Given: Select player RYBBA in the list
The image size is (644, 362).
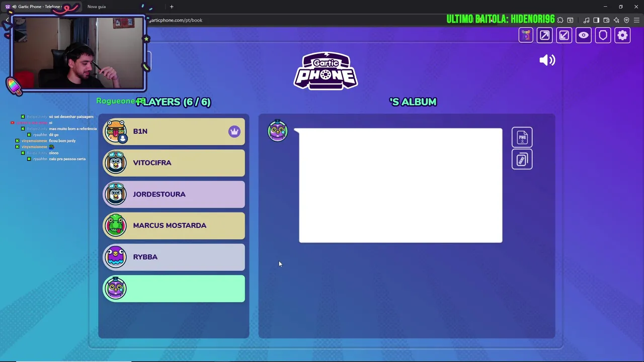Looking at the screenshot, I should 174,257.
